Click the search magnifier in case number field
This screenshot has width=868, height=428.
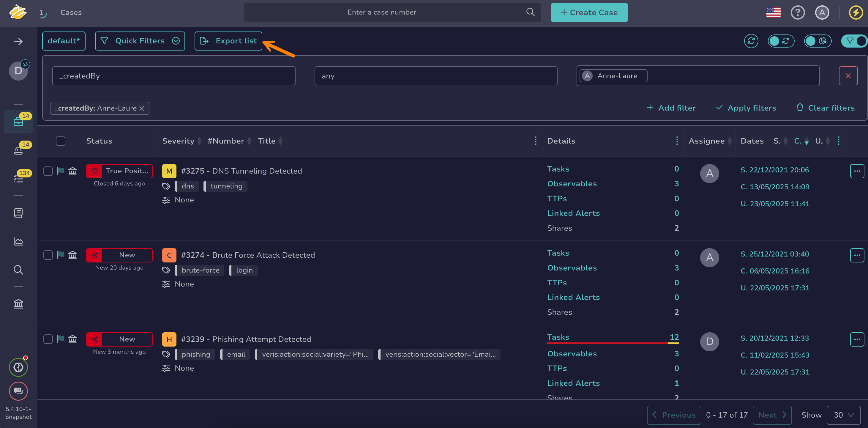(530, 12)
